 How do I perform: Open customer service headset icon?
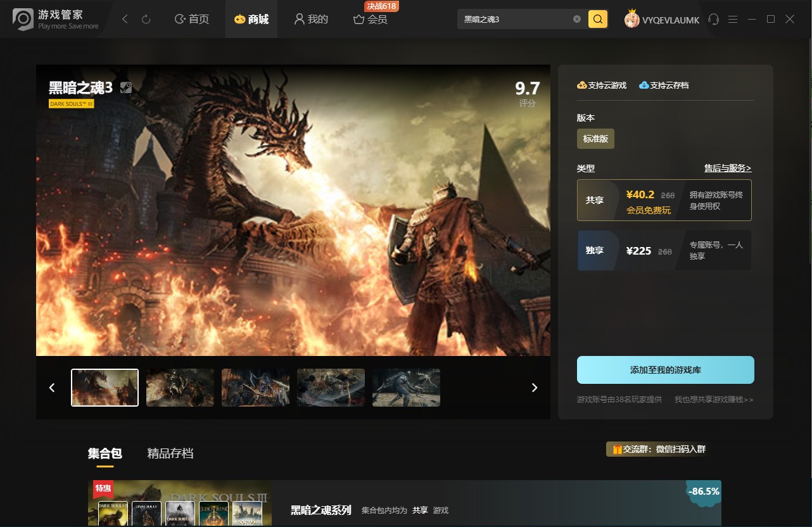pyautogui.click(x=714, y=20)
